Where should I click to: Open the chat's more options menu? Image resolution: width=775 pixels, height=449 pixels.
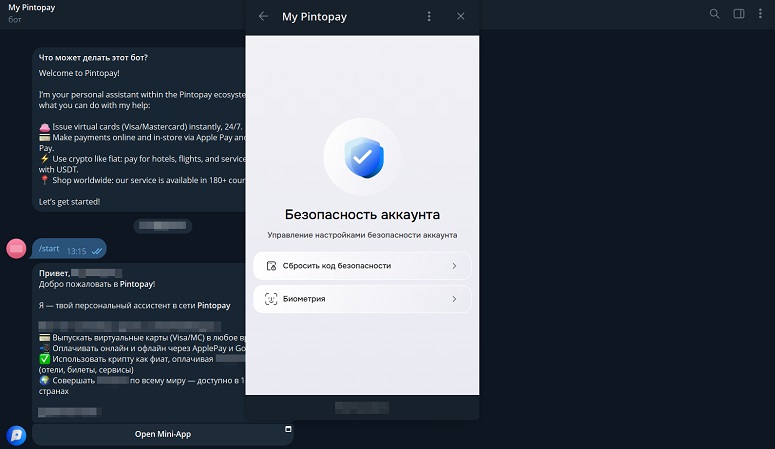[x=762, y=14]
